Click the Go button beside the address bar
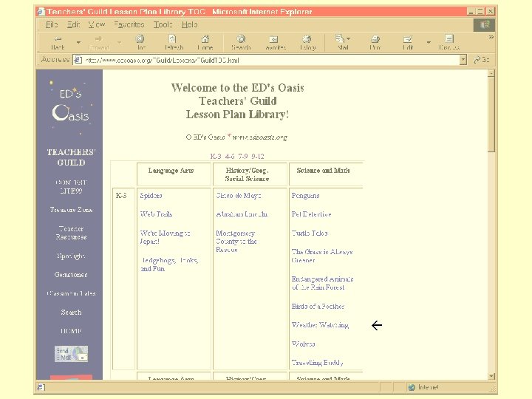532x399 pixels. (482, 60)
